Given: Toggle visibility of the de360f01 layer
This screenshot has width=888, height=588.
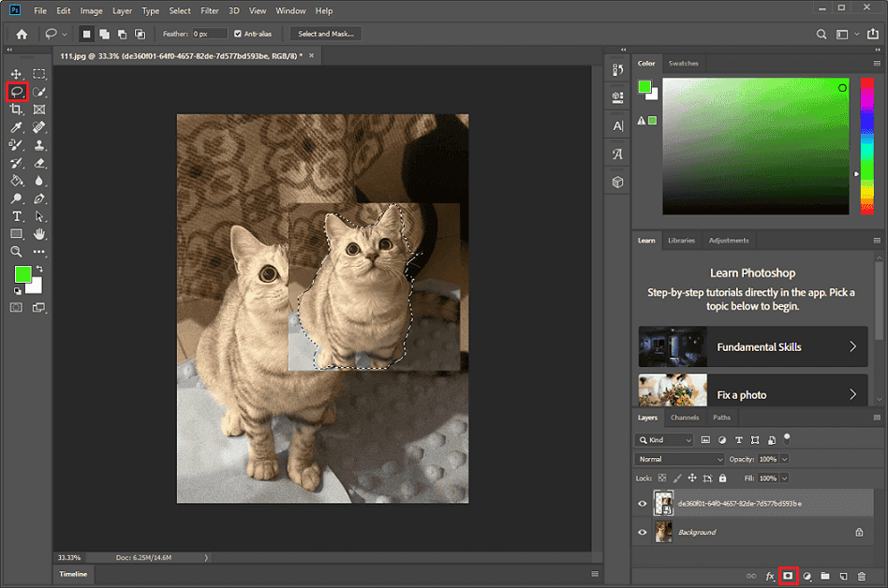Looking at the screenshot, I should [642, 503].
